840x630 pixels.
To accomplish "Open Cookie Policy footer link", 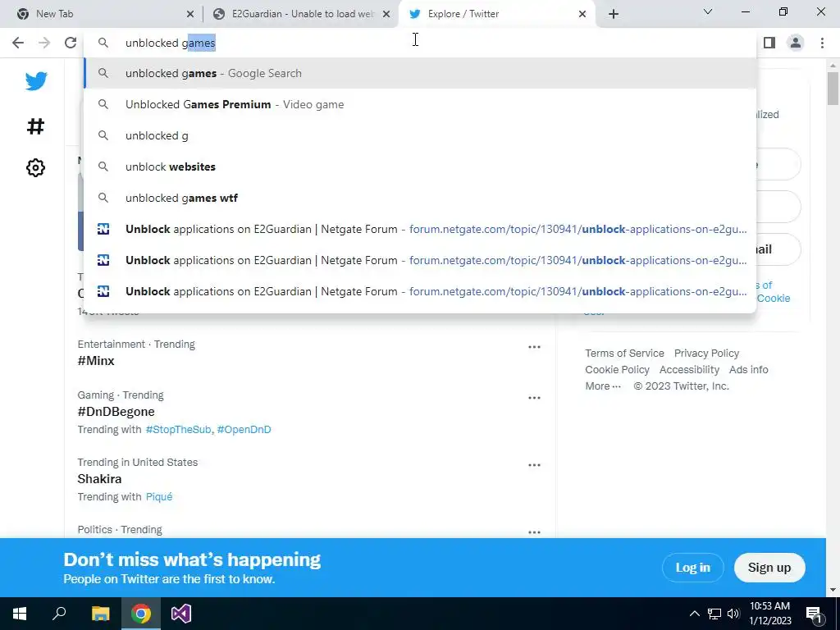I will tap(617, 370).
